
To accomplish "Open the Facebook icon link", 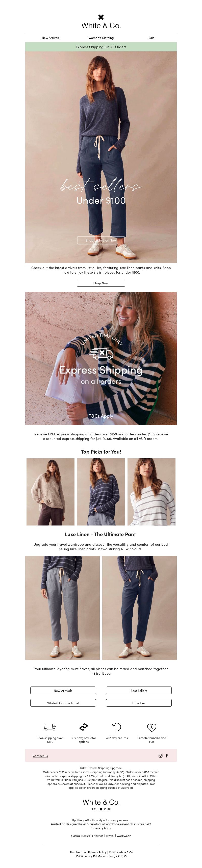I will [167, 755].
